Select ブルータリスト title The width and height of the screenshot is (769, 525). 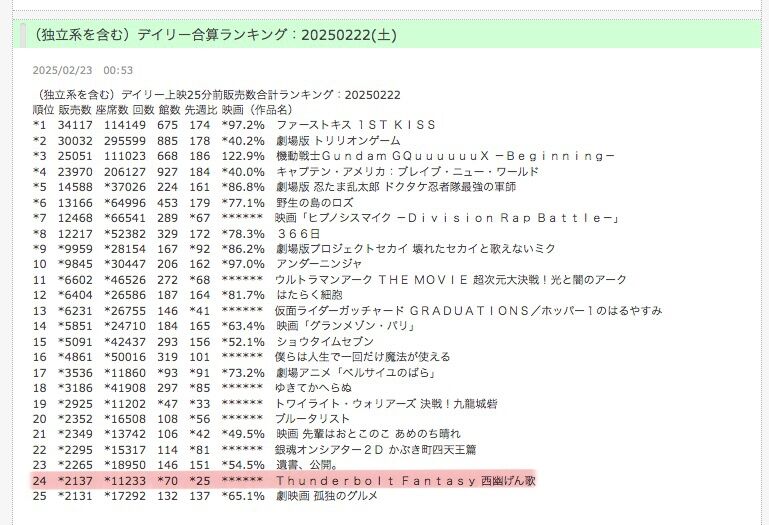point(312,419)
